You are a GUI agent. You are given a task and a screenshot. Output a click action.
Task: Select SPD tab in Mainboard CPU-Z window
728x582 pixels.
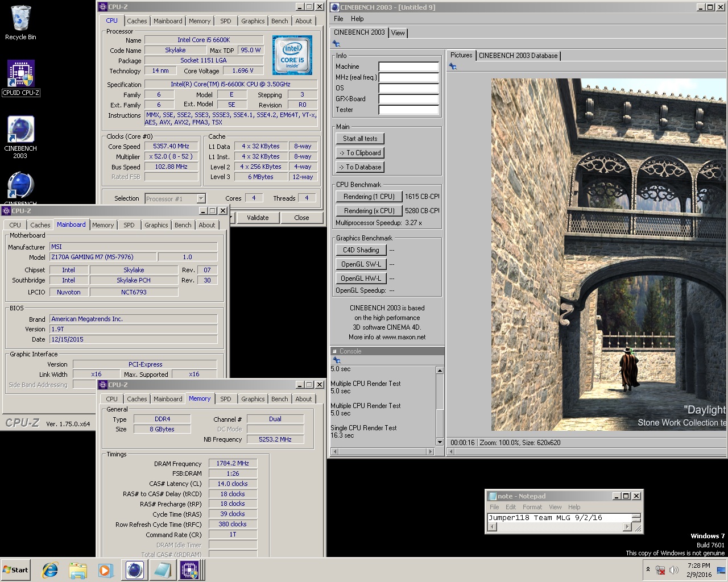[x=129, y=225]
